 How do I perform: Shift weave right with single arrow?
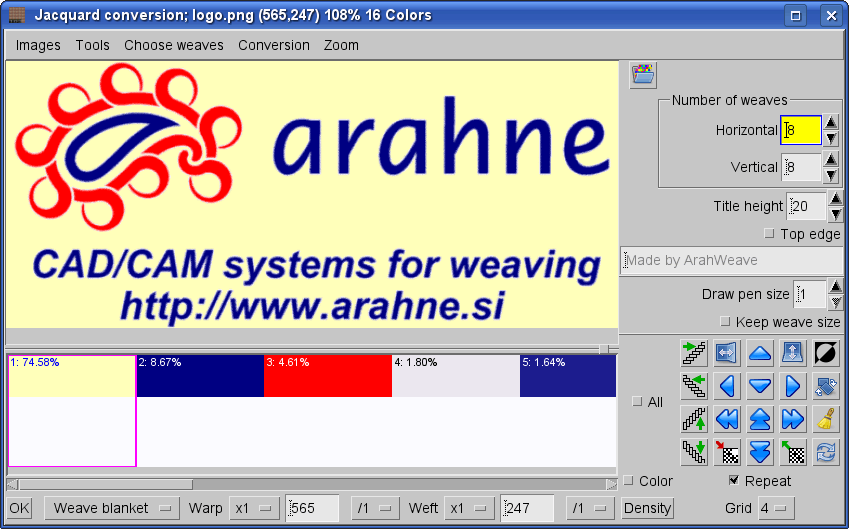pos(793,387)
